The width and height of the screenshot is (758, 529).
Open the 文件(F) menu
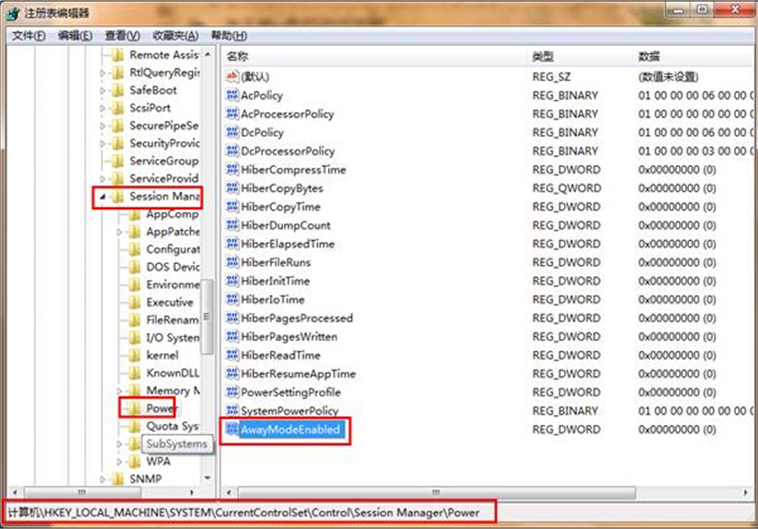[28, 36]
